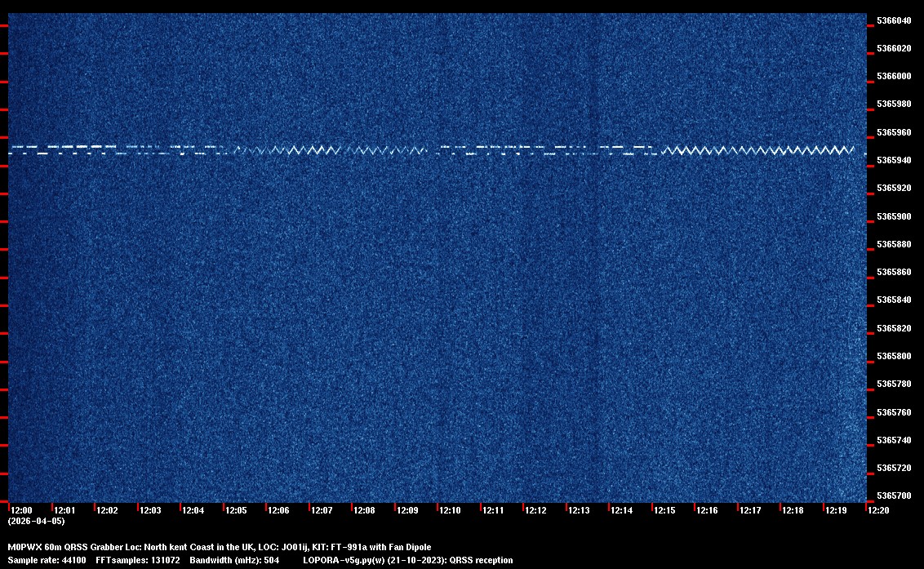Click the LOPORA-v5g.py version text
Image resolution: width=924 pixels, height=569 pixels.
(407, 560)
